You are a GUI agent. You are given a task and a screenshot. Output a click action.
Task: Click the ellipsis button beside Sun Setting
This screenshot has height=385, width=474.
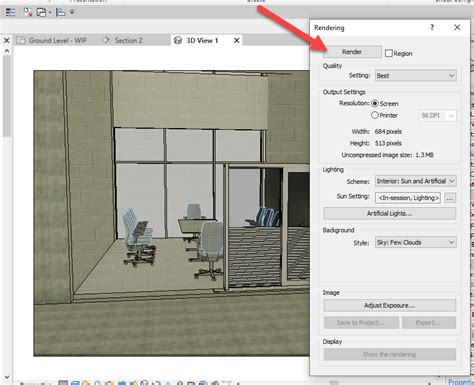point(450,198)
